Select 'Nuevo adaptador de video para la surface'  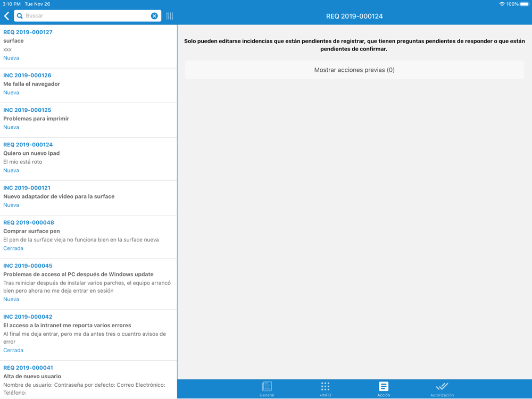[x=59, y=196]
